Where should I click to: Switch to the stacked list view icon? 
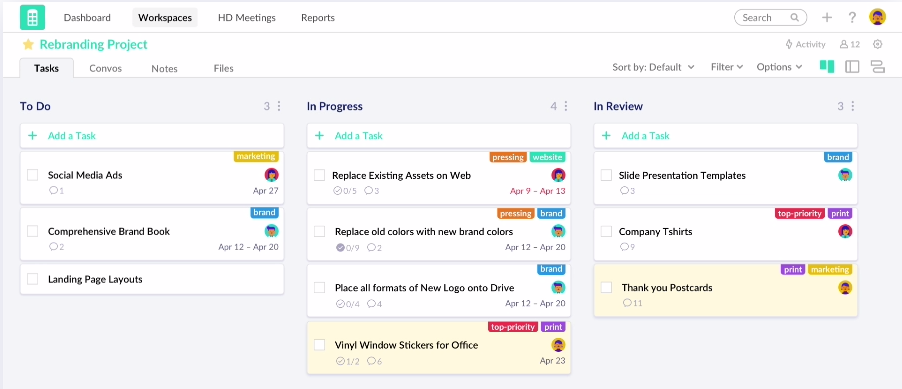878,67
